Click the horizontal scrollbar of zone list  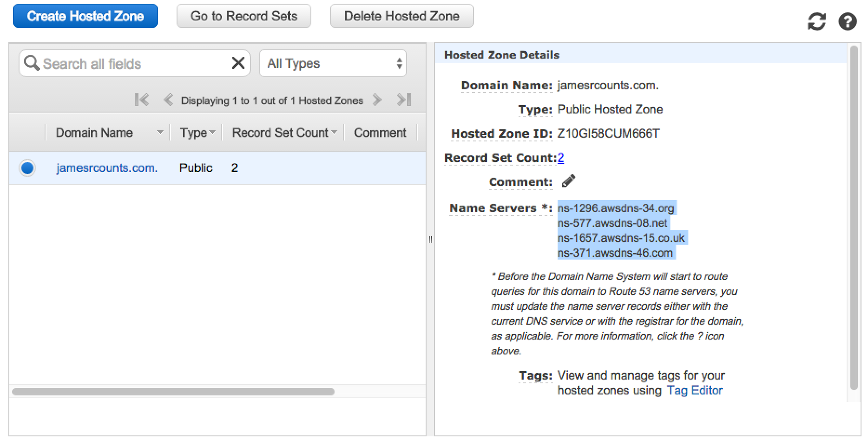pos(173,392)
